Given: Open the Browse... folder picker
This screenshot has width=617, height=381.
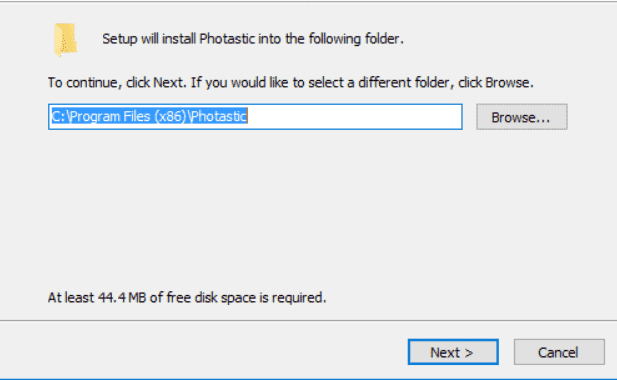Looking at the screenshot, I should [x=522, y=117].
